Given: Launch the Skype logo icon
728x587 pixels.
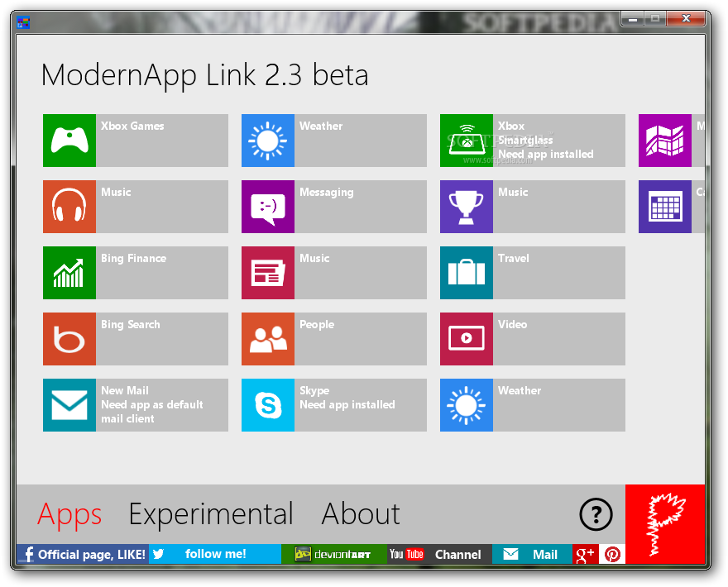Looking at the screenshot, I should point(268,405).
